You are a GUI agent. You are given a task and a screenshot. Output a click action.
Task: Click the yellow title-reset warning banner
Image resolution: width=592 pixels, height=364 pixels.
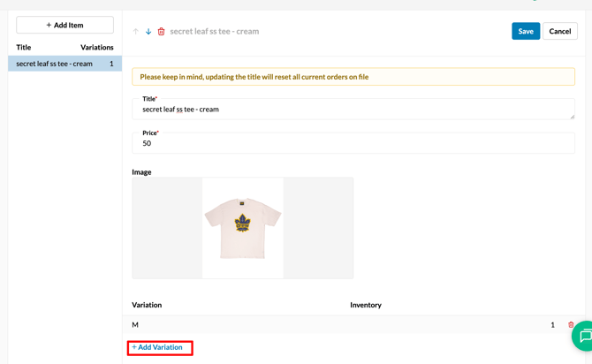(x=352, y=77)
